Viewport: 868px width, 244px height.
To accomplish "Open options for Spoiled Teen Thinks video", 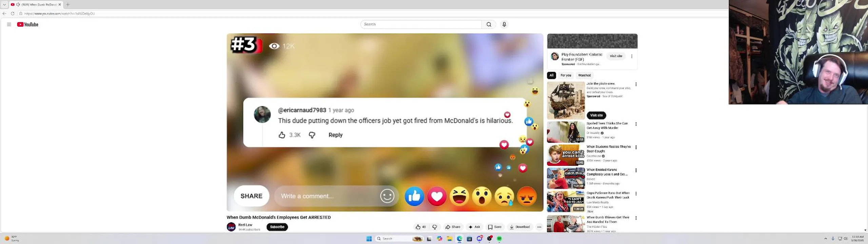I will [636, 124].
